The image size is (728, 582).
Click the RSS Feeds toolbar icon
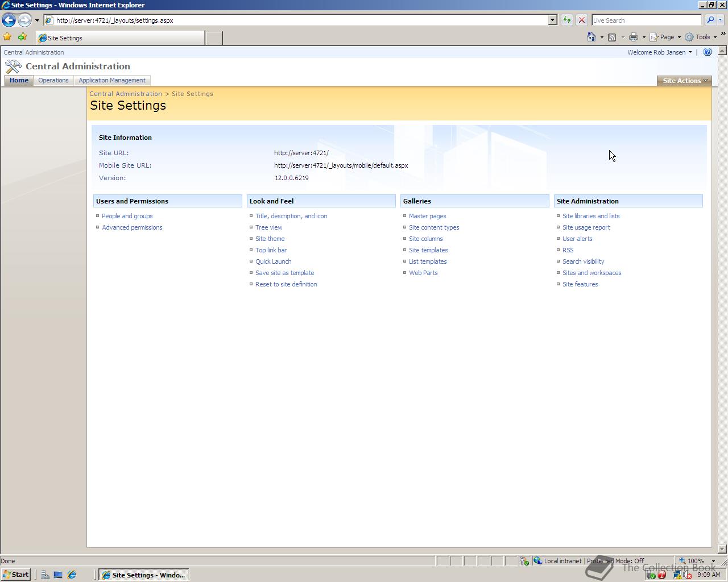pos(612,37)
